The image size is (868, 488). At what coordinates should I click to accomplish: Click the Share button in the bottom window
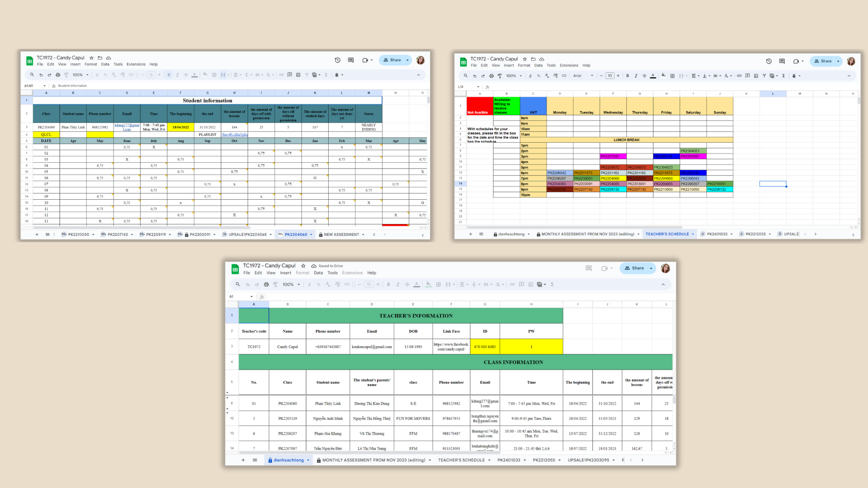point(634,268)
